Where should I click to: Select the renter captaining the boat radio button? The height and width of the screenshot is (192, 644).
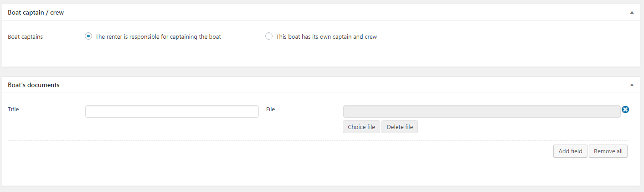pos(88,36)
